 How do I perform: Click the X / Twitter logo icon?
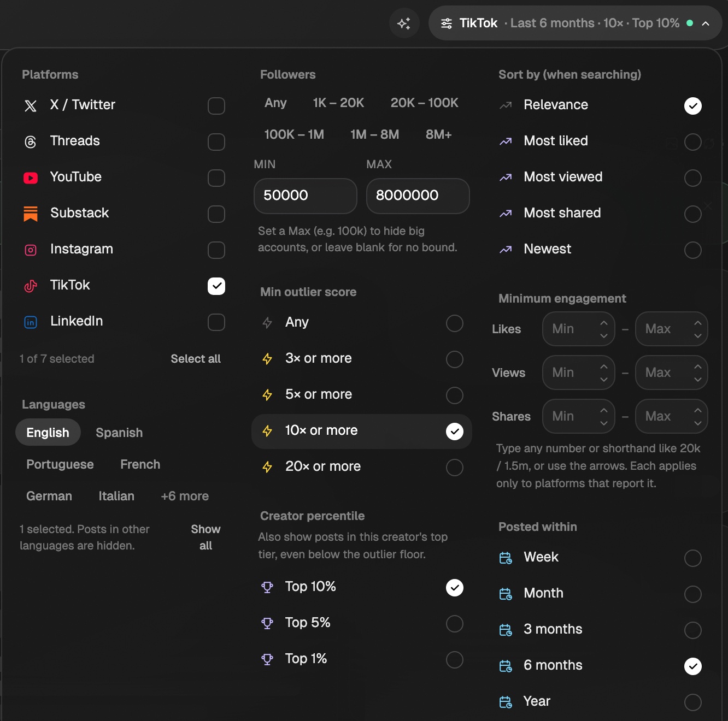point(31,106)
